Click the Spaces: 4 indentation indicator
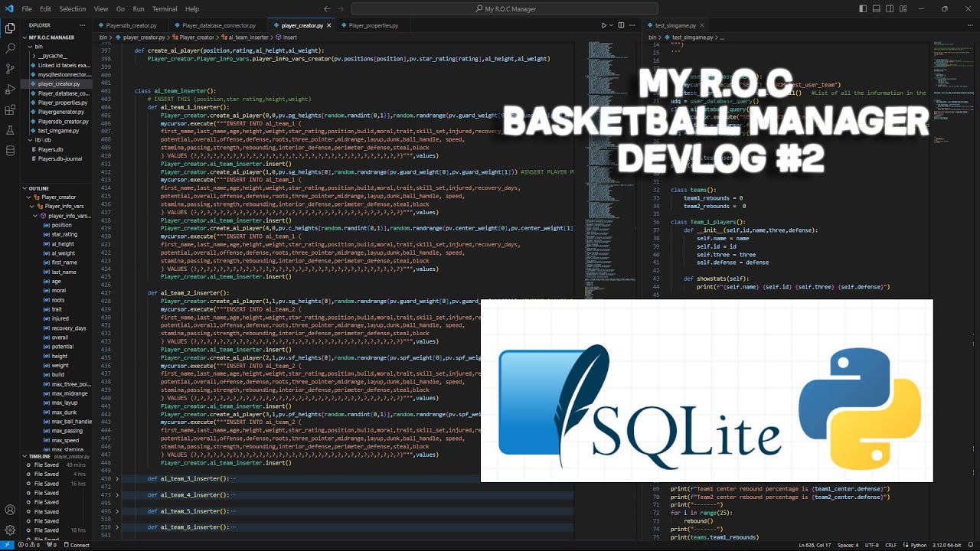Screen dimensions: 980x551 (848, 545)
